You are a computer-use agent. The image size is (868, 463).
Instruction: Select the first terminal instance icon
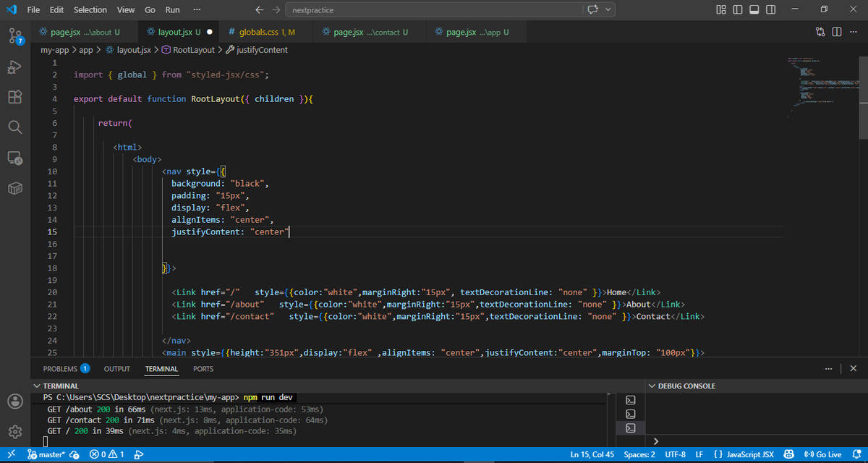click(630, 400)
